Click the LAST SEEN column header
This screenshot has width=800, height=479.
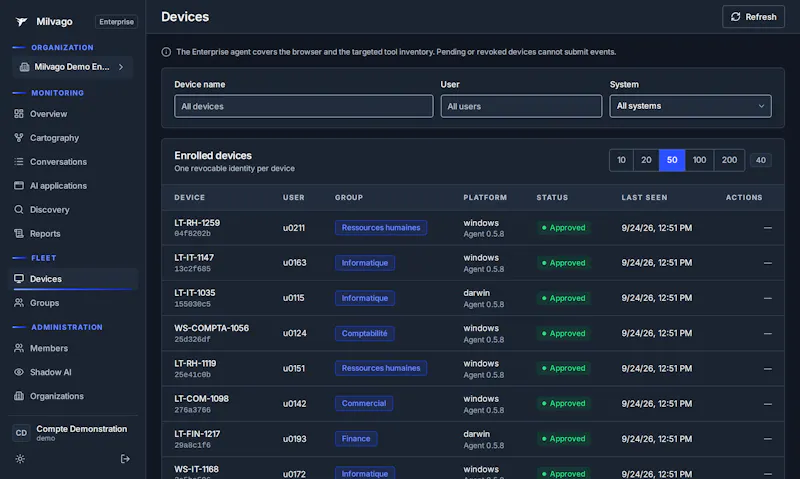644,197
